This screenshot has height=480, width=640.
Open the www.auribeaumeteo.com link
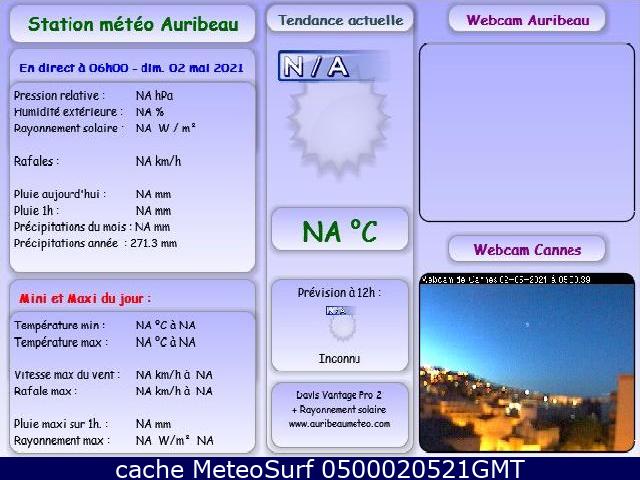pos(339,423)
